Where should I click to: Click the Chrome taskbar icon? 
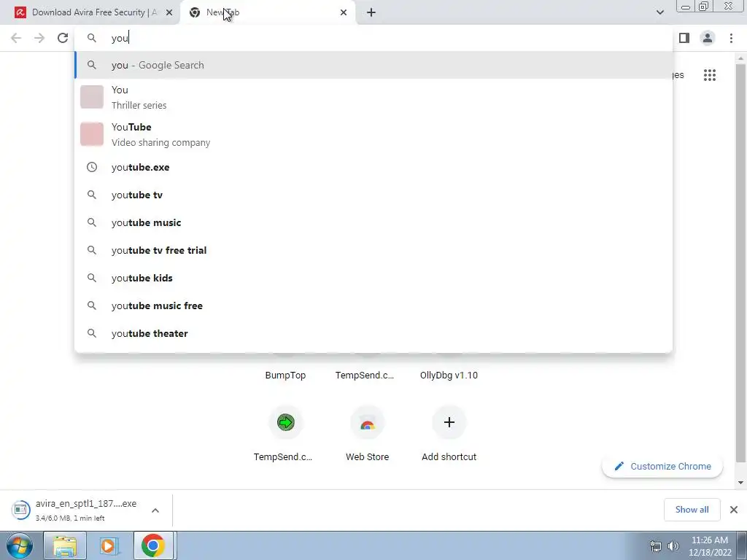tap(153, 545)
